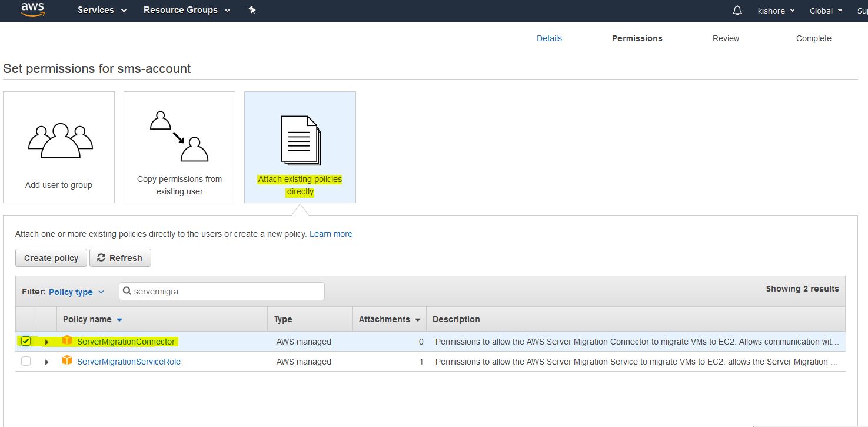Image resolution: width=868 pixels, height=427 pixels.
Task: Select Attach existing policies directly card
Action: pos(300,147)
